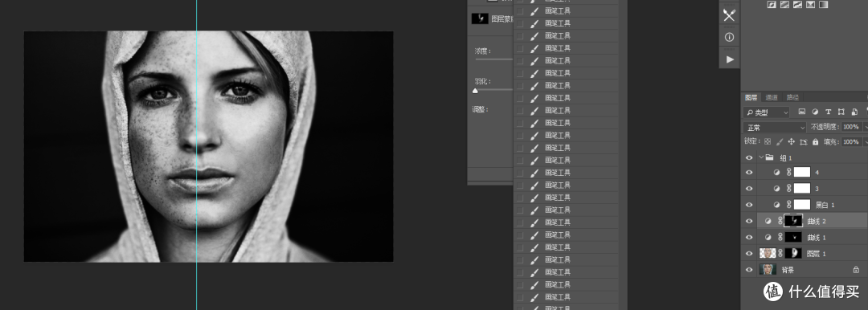Select the 背景 layer thumbnail
The image size is (868, 310).
coord(768,270)
